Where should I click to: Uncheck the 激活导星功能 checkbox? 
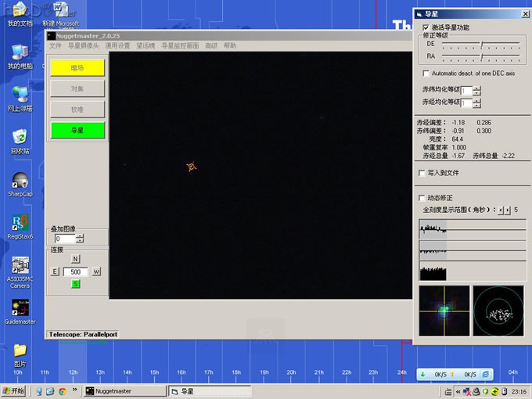tap(426, 27)
